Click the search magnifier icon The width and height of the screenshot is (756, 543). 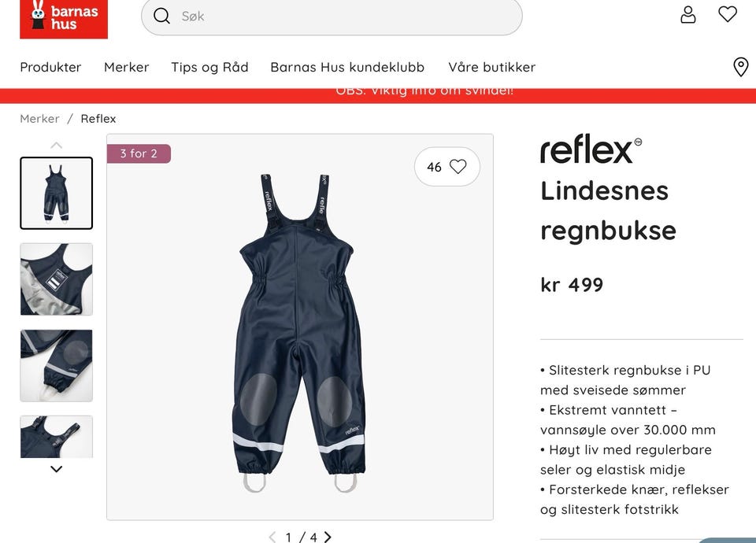pos(161,16)
